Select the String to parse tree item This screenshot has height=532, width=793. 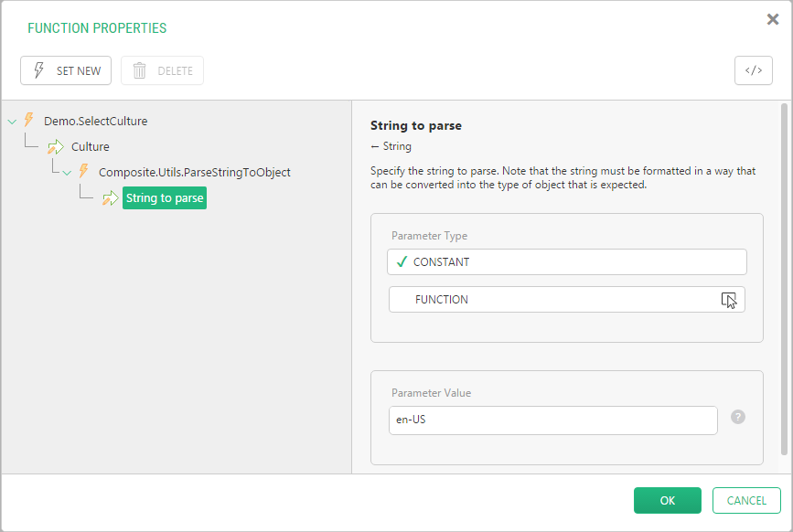point(165,198)
